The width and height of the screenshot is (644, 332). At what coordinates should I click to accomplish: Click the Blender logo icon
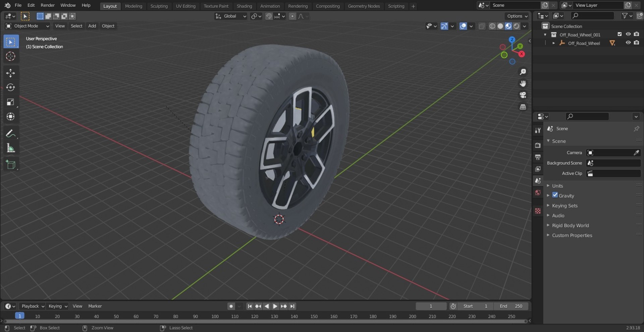point(7,5)
